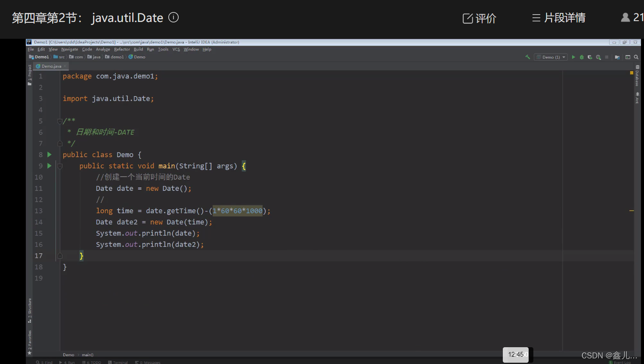Open the 1: Project tool window
The height and width of the screenshot is (364, 644).
pos(29,75)
